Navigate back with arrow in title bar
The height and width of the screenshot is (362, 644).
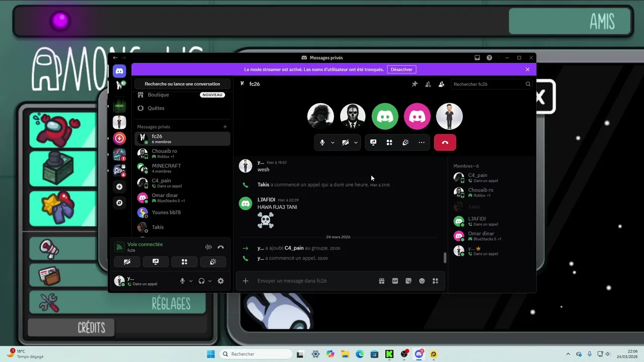(x=115, y=58)
